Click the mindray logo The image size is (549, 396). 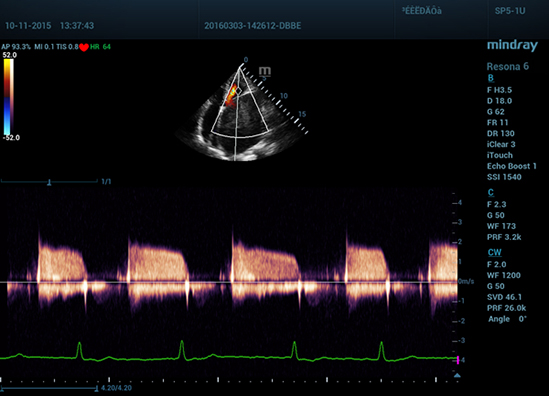click(x=512, y=46)
